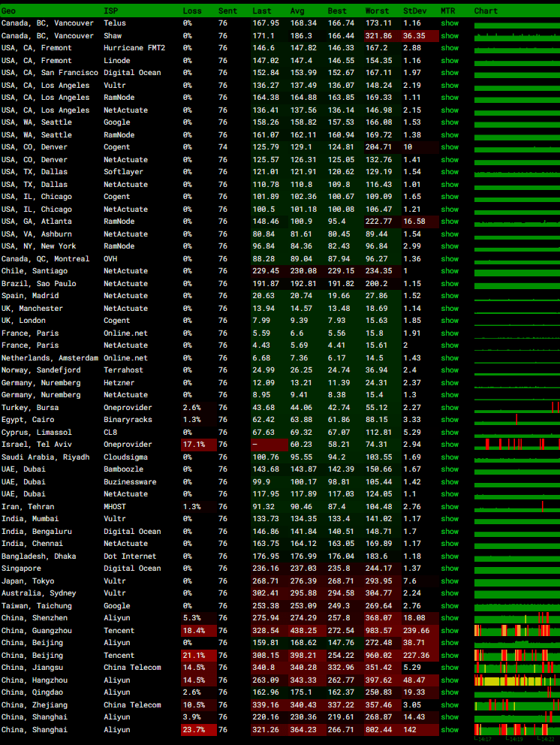
Task: Open 'show' link for Fremont Hurricane FMT2
Action: [450, 48]
